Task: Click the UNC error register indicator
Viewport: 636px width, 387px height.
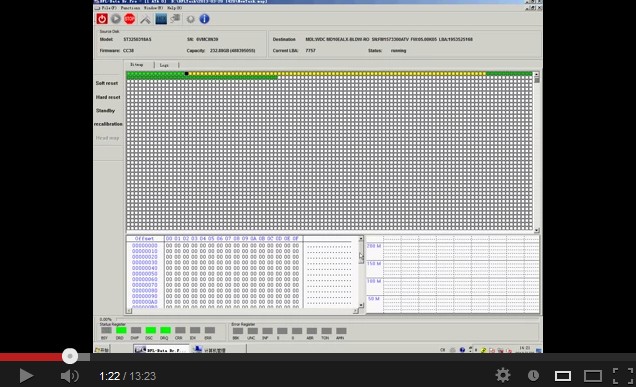Action: pos(252,331)
